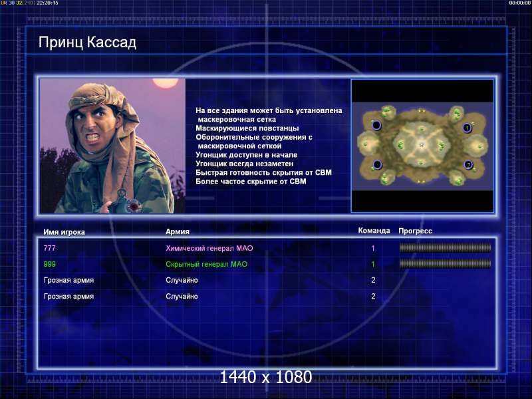The image size is (532, 399).
Task: Click the line 'Маскирующиеся повстанцы'
Action: [247, 128]
